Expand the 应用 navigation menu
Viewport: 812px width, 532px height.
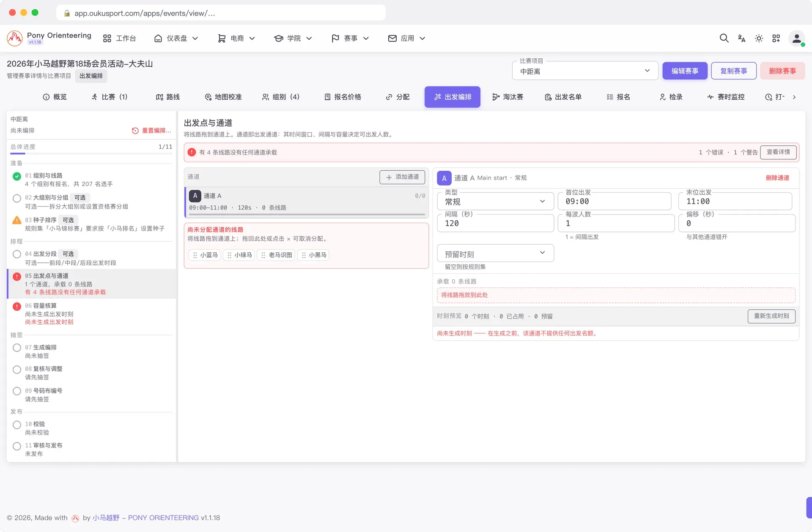point(406,38)
